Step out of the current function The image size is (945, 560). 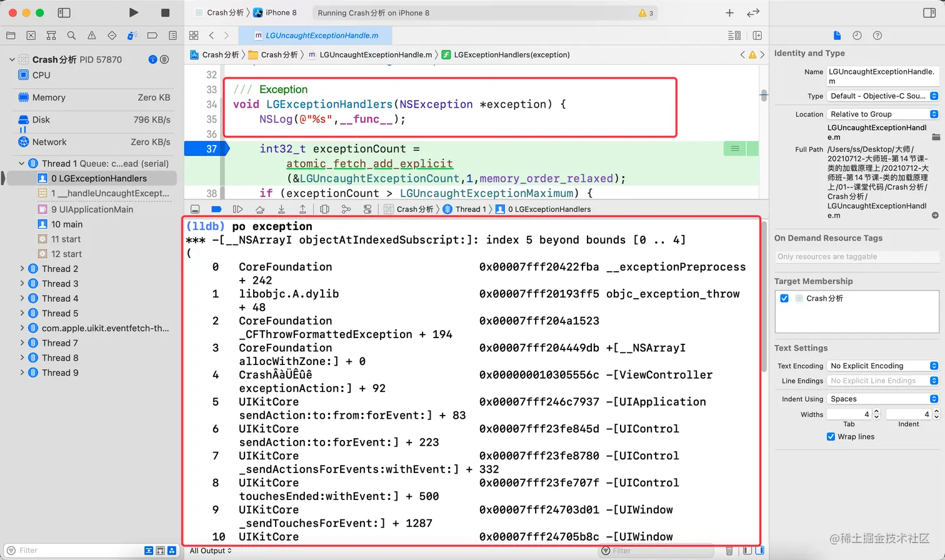pyautogui.click(x=302, y=209)
